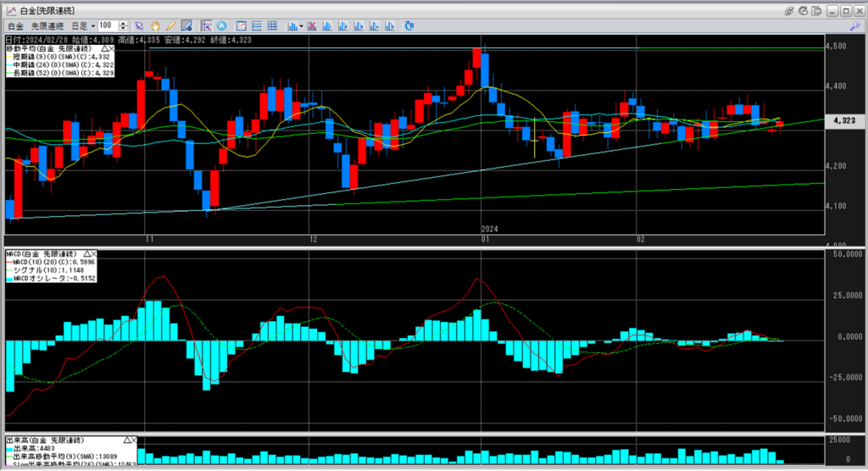Viewport: 868px width, 471px height.
Task: Click the delete indicators icon with red X
Action: (312, 26)
